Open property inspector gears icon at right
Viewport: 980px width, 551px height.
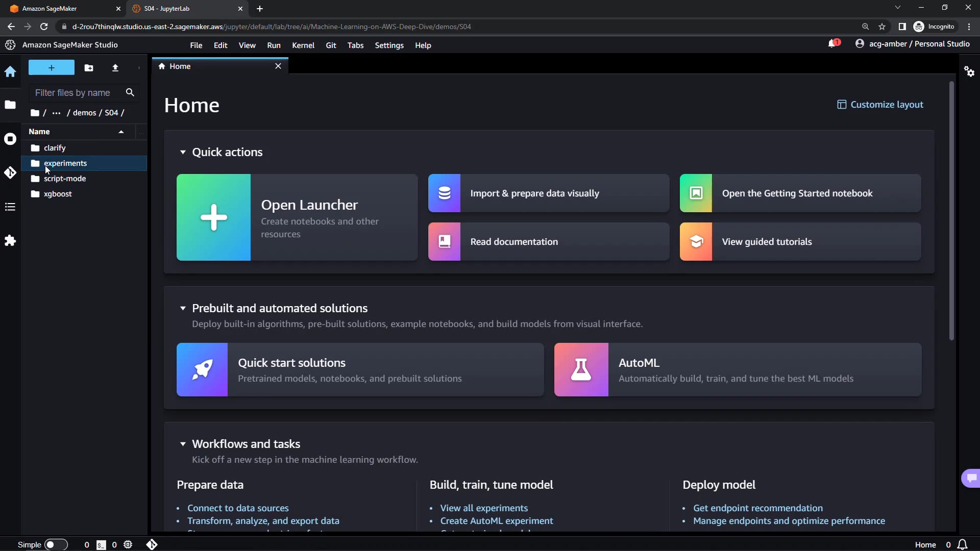969,71
